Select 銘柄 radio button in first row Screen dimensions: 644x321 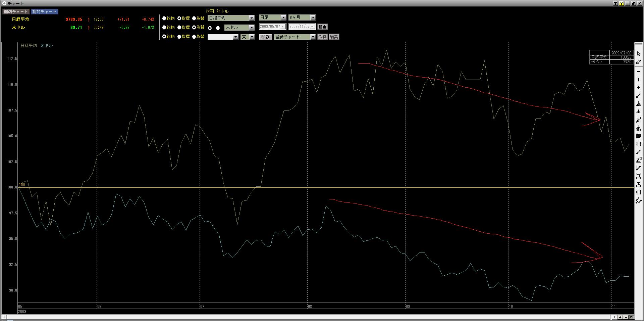[x=164, y=18]
